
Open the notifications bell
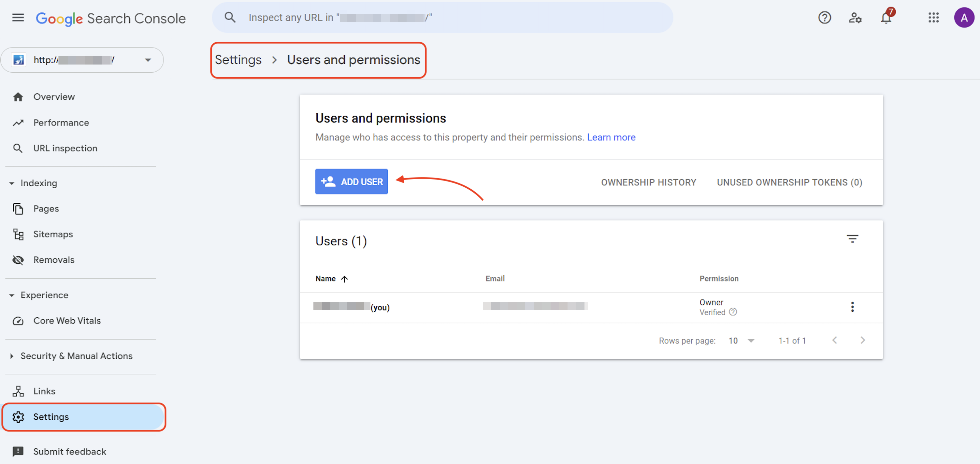click(886, 18)
